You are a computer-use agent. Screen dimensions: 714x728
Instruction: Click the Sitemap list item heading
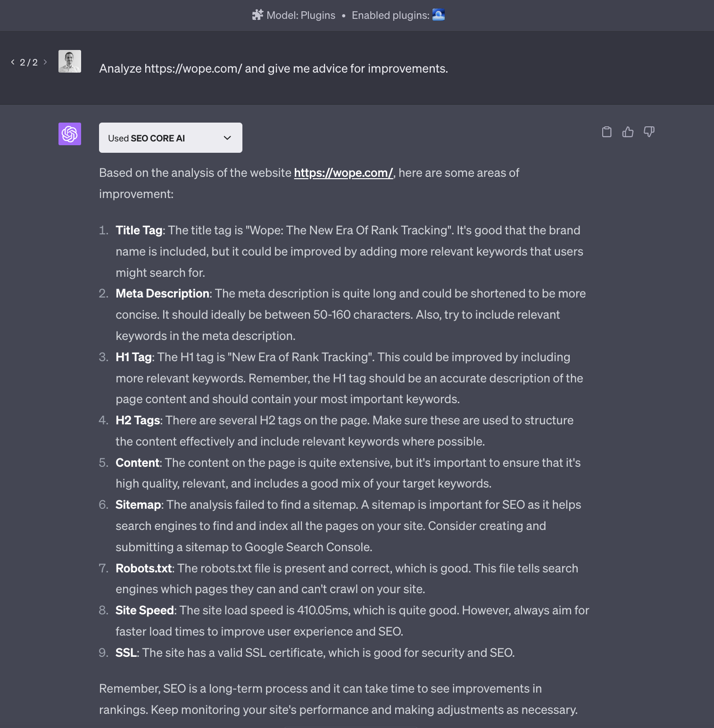click(x=138, y=505)
